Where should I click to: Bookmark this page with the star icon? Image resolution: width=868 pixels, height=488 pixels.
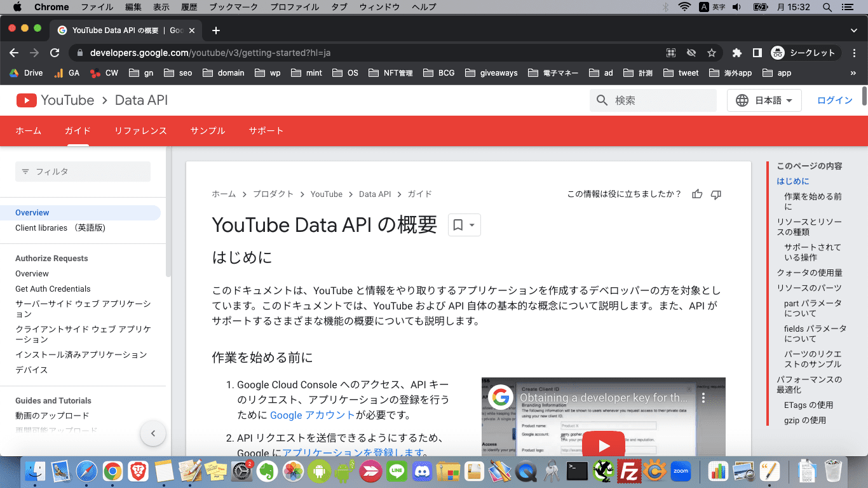[712, 53]
